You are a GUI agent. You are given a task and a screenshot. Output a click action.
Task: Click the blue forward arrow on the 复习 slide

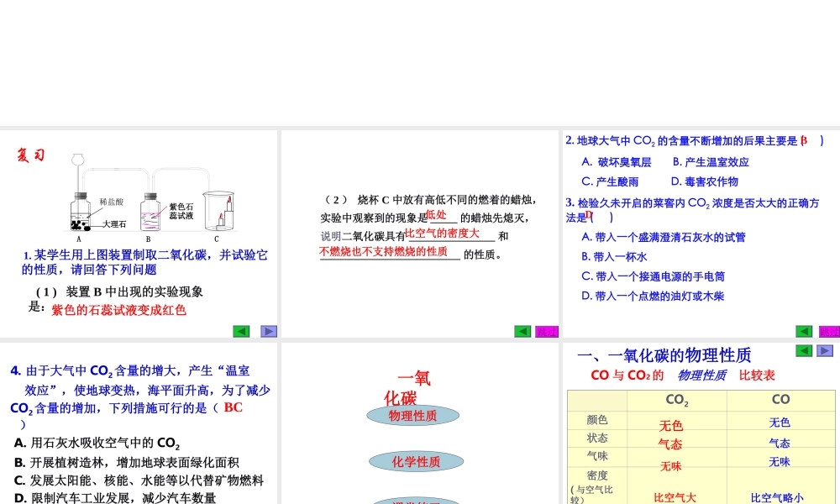(269, 331)
